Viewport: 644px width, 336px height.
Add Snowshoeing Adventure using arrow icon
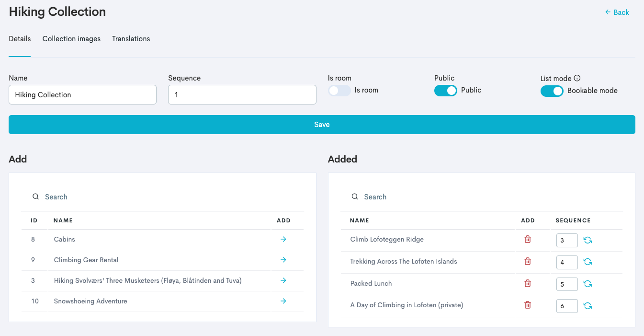[x=283, y=301]
